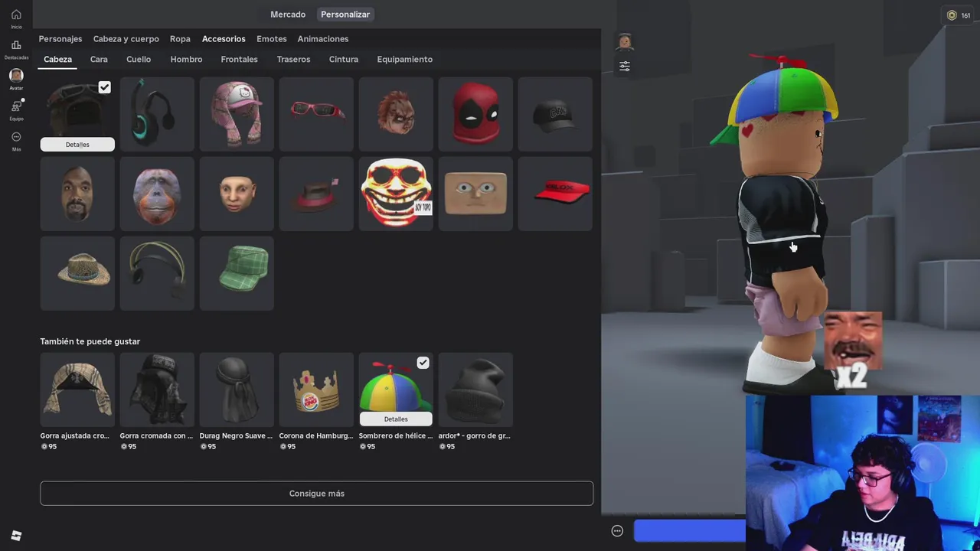
Task: Select the Cintura subcategory tab
Action: pyautogui.click(x=344, y=59)
